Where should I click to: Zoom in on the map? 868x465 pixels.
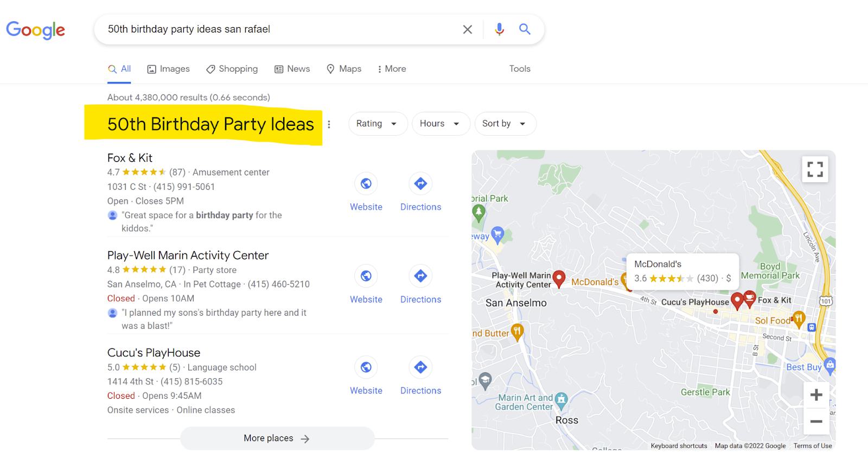(816, 395)
